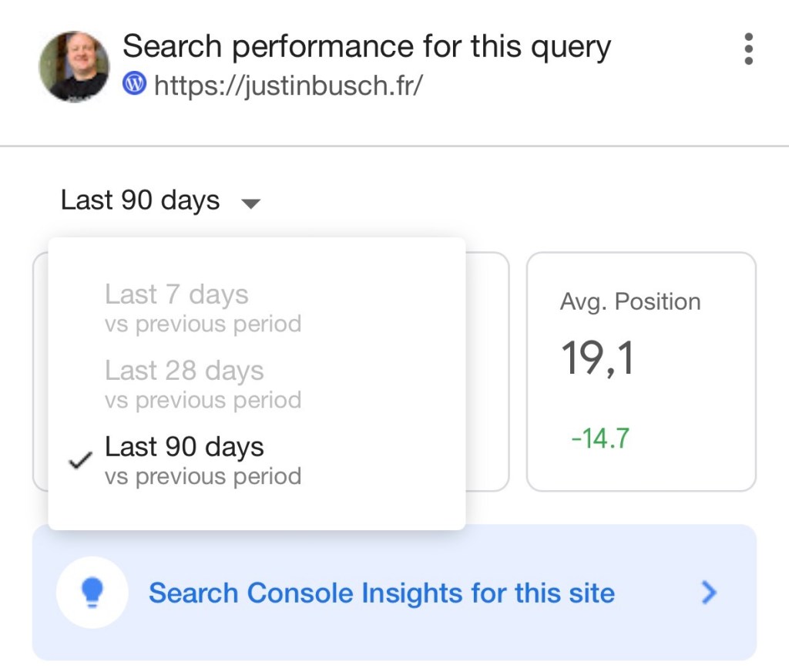Click the green -14.7 position change
This screenshot has width=789, height=672.
coord(600,439)
